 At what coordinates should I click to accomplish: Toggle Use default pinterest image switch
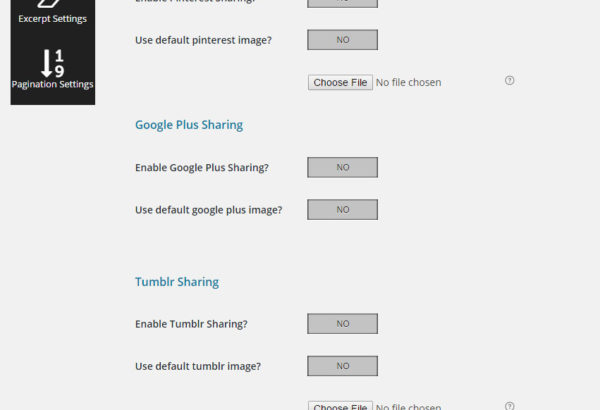pyautogui.click(x=342, y=40)
